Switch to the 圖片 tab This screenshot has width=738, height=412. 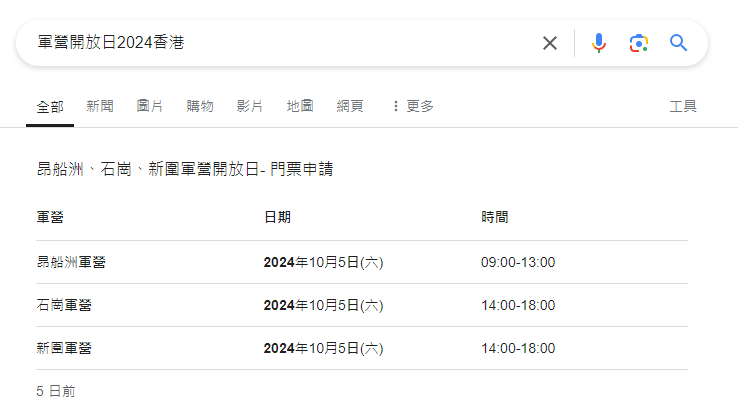click(x=150, y=106)
